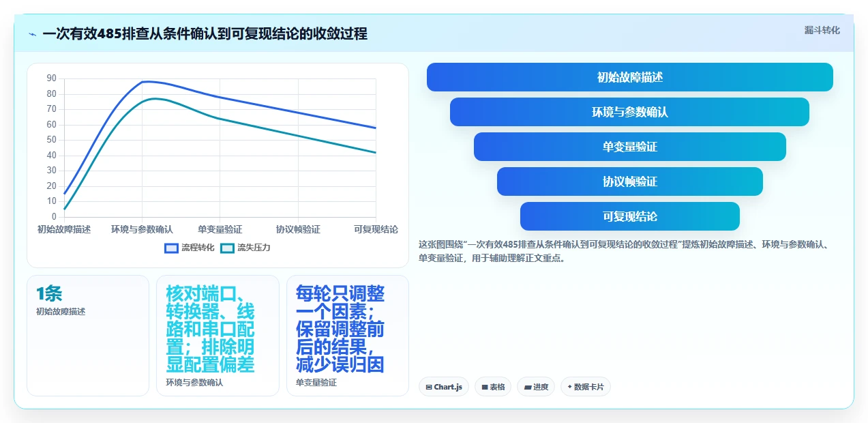This screenshot has width=868, height=423.
Task: Click the icon in the 进度 chip
Action: [528, 387]
